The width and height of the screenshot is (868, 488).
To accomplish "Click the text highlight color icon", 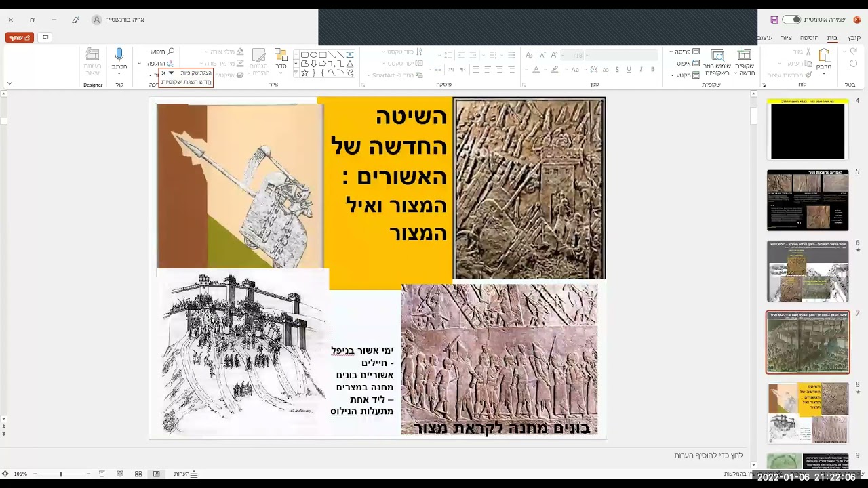I will 555,70.
